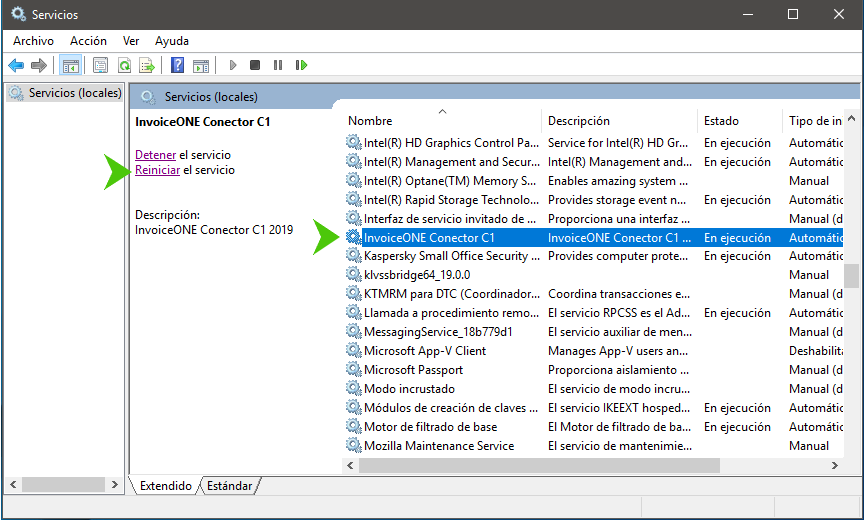The image size is (864, 520).
Task: Click gear icon of Microsoft Passport service
Action: (354, 370)
